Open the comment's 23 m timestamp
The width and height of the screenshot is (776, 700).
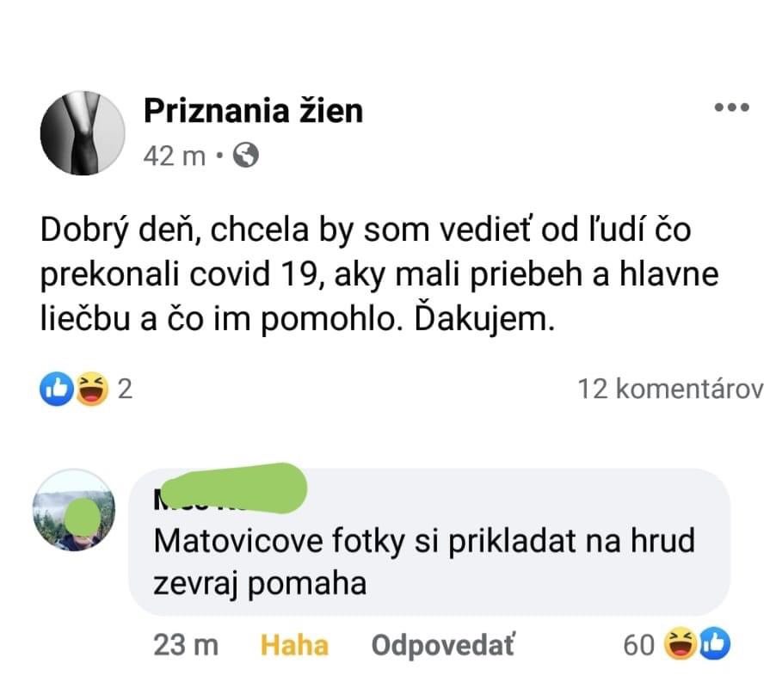[186, 646]
